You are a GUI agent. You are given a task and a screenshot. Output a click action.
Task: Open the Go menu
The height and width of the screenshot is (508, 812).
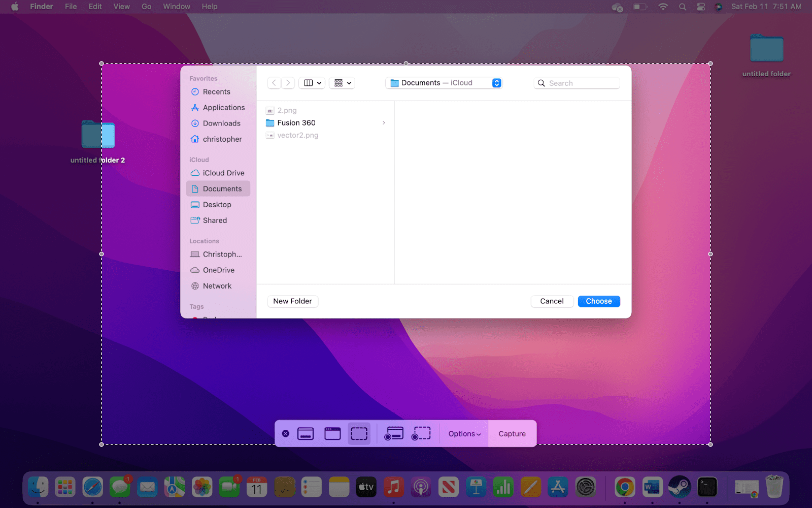click(x=147, y=7)
